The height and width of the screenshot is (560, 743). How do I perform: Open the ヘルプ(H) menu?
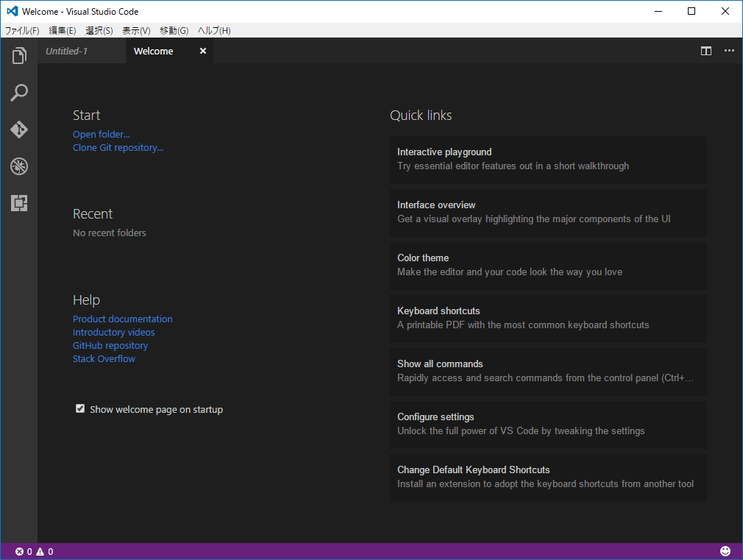[x=214, y=30]
